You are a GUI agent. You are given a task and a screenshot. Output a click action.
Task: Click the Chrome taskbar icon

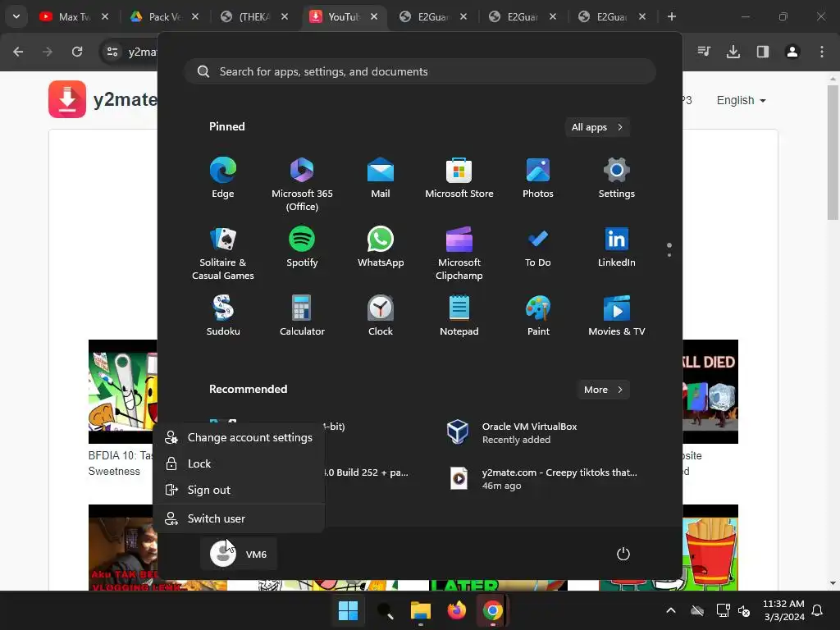(492, 610)
